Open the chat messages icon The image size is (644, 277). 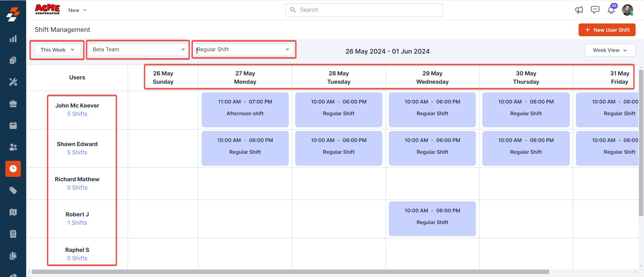(x=595, y=10)
